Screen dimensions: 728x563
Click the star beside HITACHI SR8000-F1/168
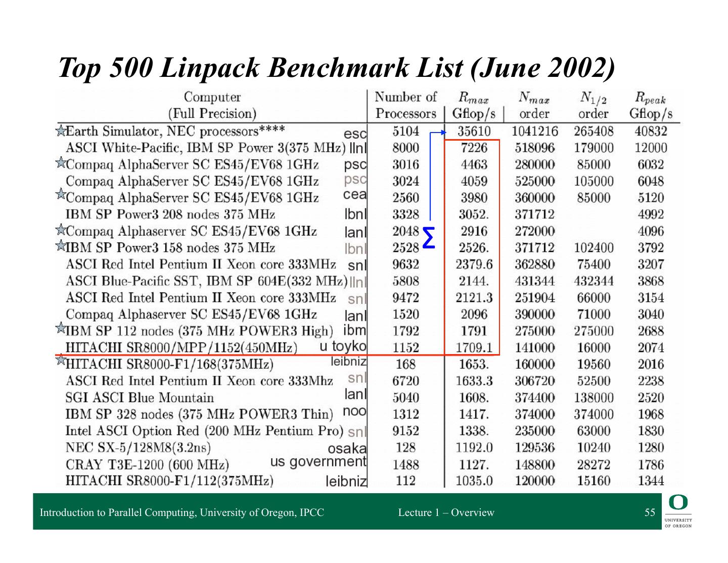61,360
